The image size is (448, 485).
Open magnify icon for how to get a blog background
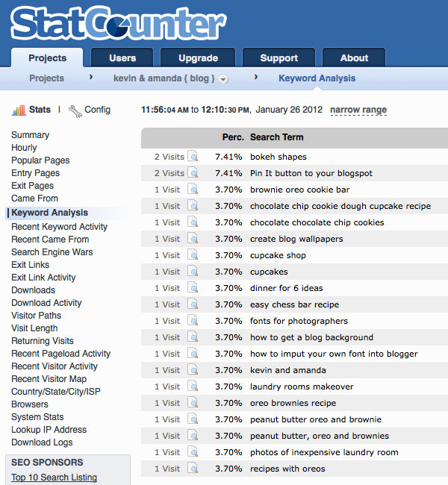pyautogui.click(x=193, y=337)
